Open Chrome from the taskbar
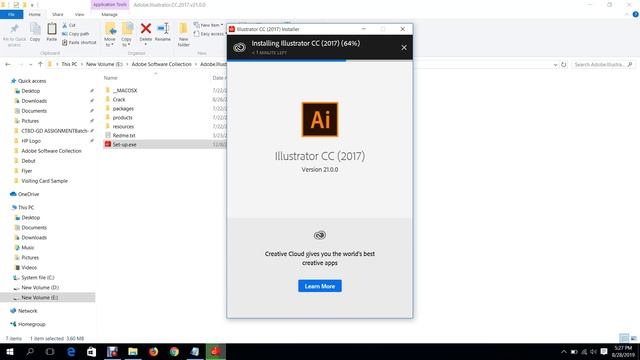The width and height of the screenshot is (640, 360). 174,351
